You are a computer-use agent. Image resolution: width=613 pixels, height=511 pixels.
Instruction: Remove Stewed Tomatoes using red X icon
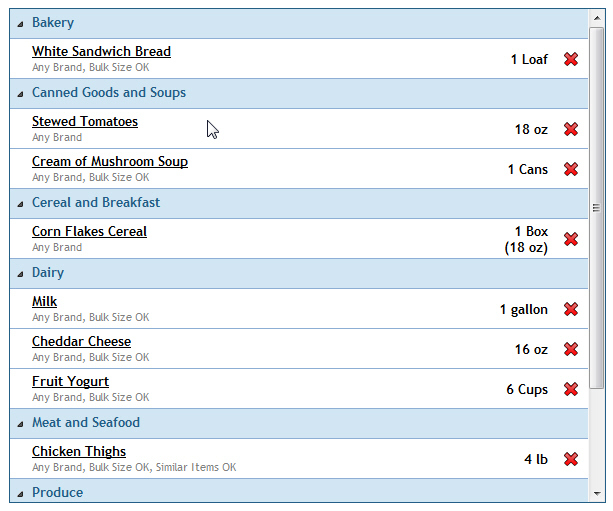coord(571,129)
